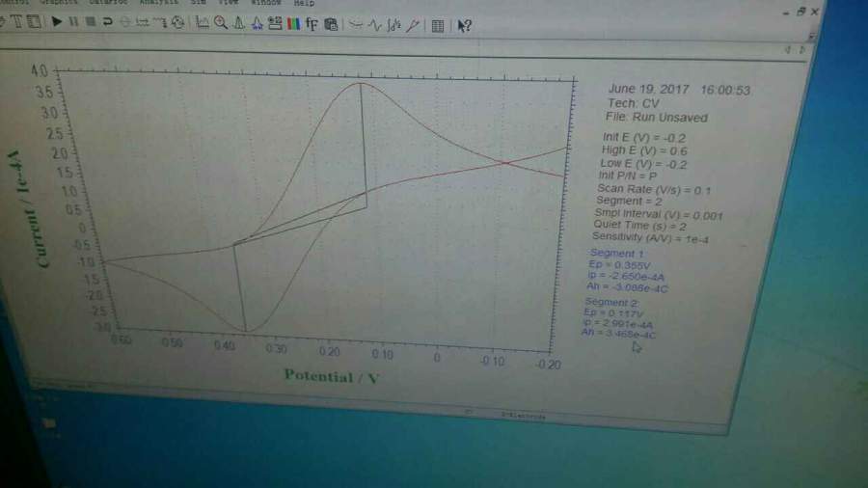Click the Smpl Interval (V) = 0.001 line

(x=658, y=214)
